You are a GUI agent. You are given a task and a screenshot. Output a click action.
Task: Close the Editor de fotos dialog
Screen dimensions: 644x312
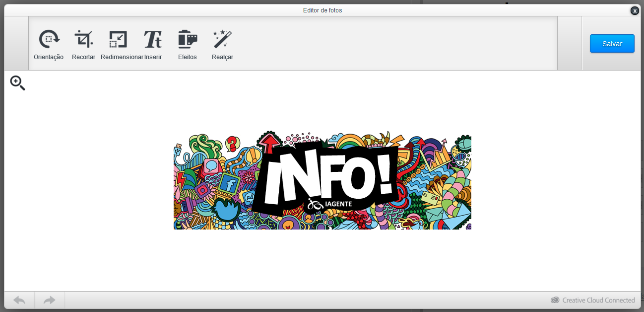tap(635, 10)
